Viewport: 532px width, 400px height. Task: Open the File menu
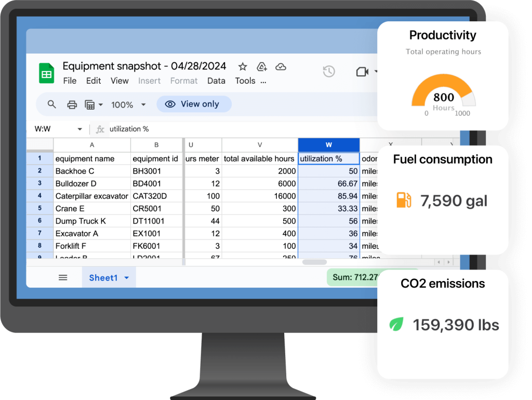point(70,81)
